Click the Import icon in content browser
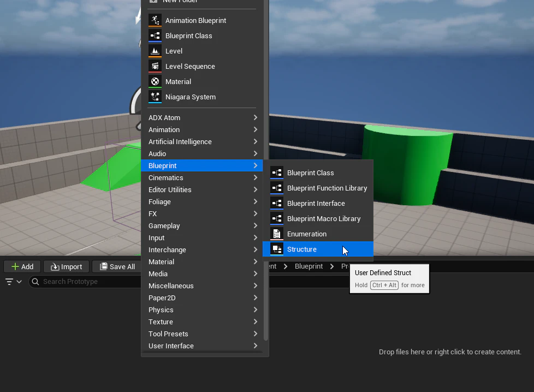 55,266
